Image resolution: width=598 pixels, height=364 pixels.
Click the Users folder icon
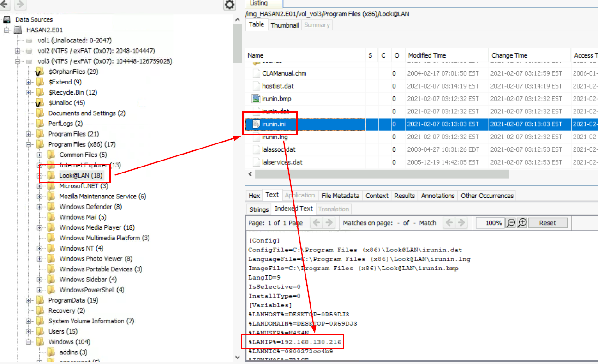[x=40, y=331]
